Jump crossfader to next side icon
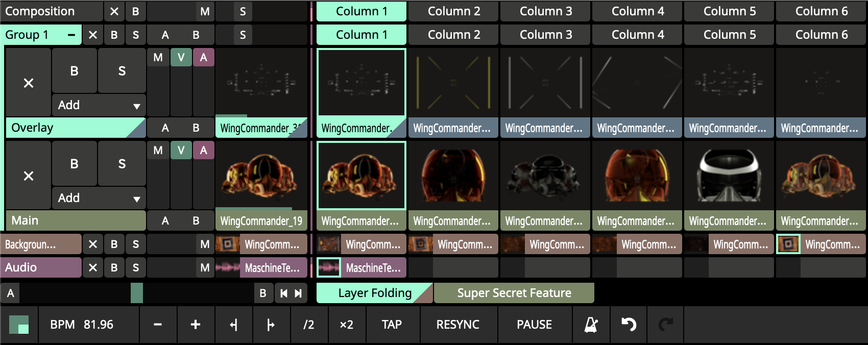 tap(299, 293)
